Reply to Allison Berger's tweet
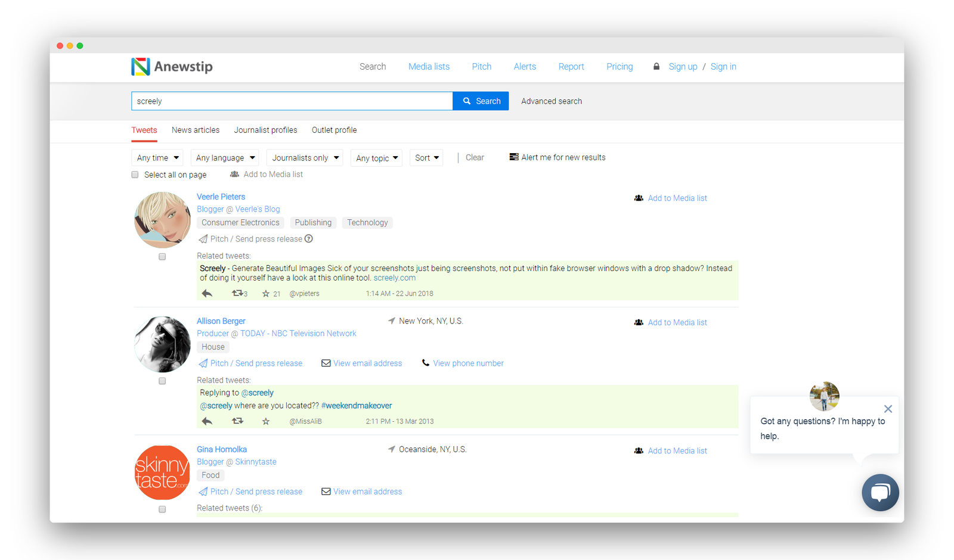The image size is (954, 560). pos(207,421)
